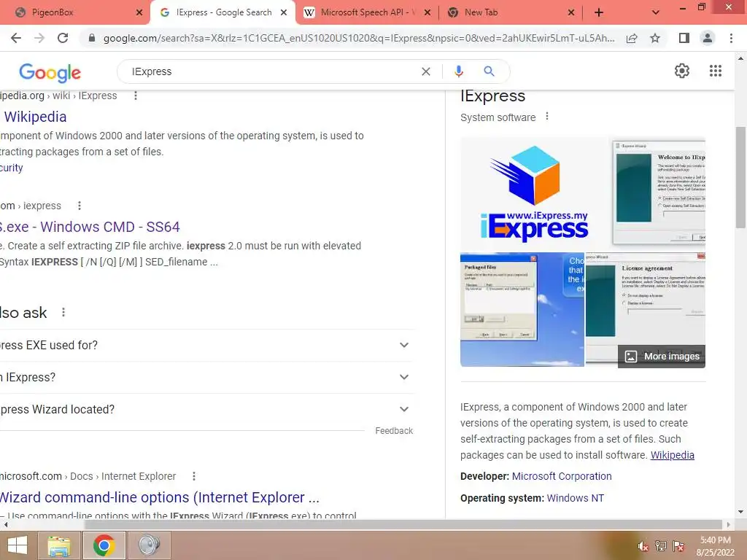747x560 pixels.
Task: Click the horizontal scrollbar thumb
Action: pyautogui.click(x=403, y=524)
